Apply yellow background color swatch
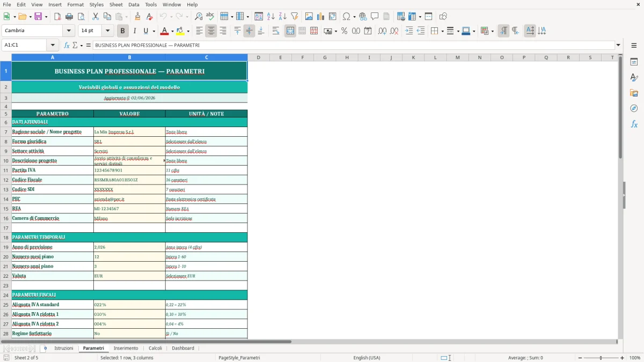 point(180,31)
